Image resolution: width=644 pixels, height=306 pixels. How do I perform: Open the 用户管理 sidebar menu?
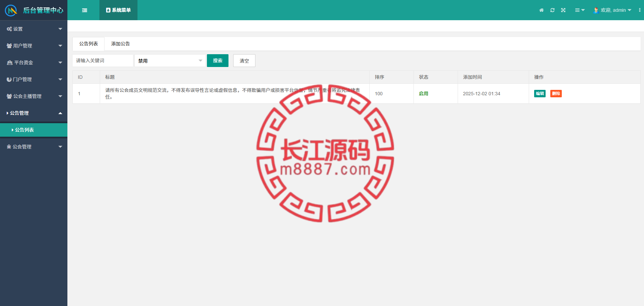[34, 46]
